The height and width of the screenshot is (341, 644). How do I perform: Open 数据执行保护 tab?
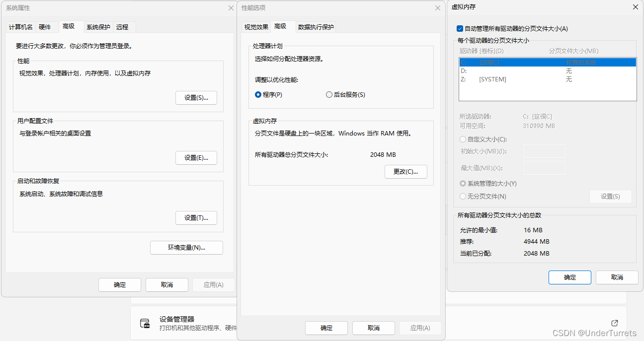coord(316,27)
